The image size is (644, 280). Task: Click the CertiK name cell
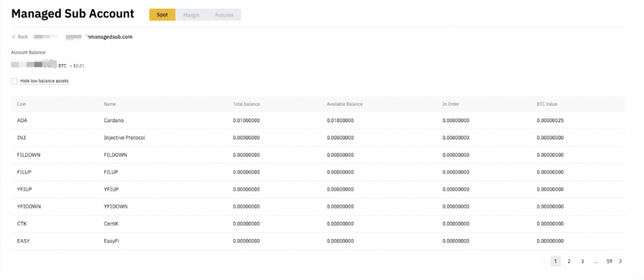coord(111,224)
